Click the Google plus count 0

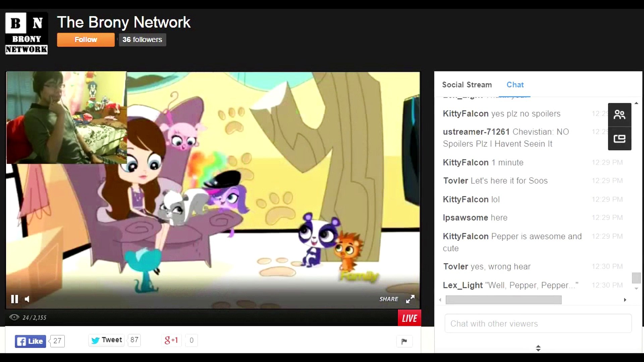tap(191, 340)
